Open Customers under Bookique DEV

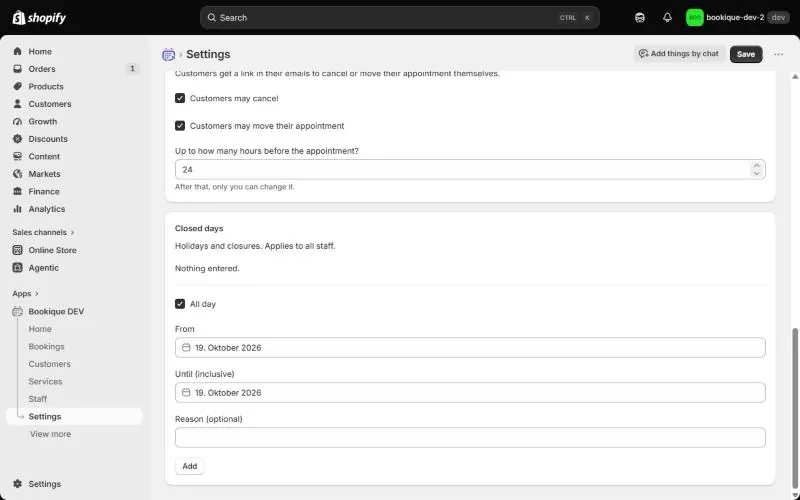point(49,364)
